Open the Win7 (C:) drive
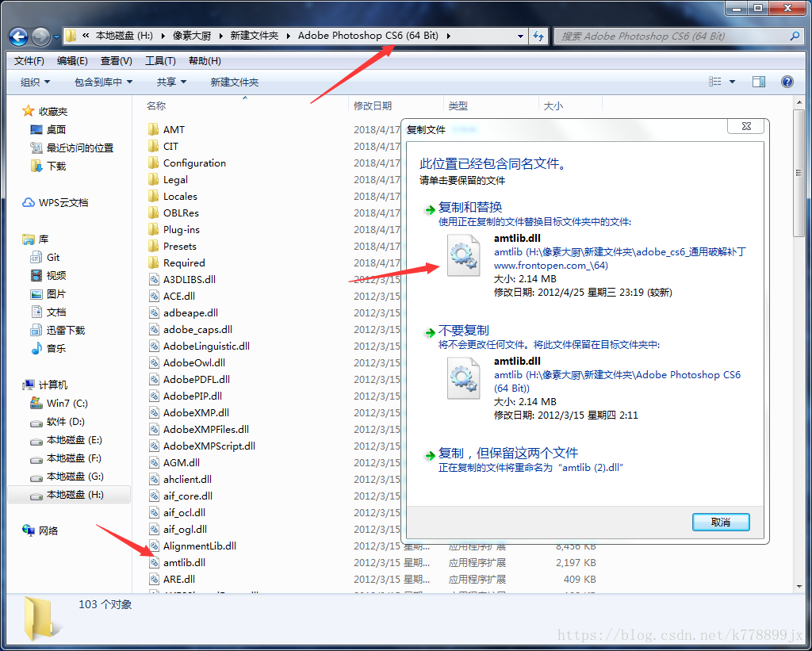This screenshot has width=812, height=651. [59, 403]
